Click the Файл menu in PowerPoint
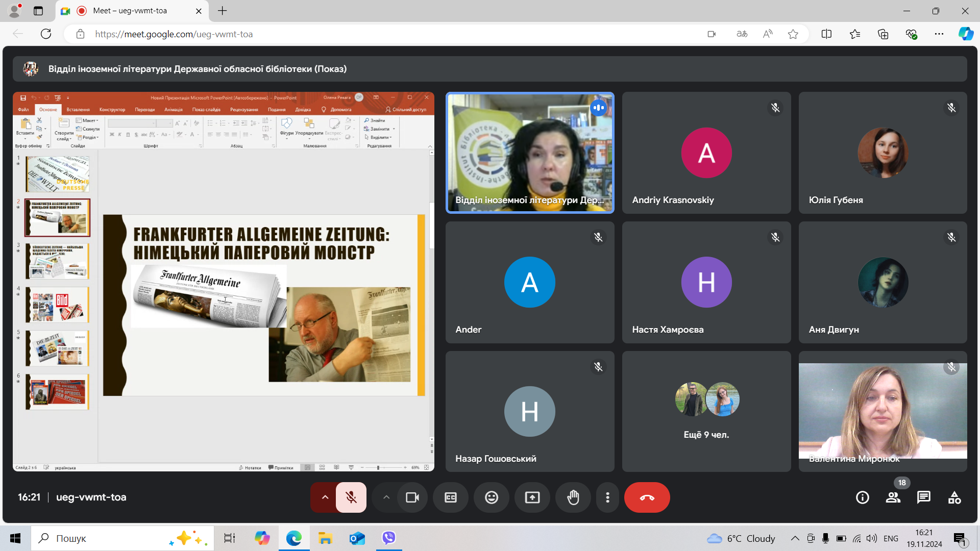Viewport: 980px width, 551px height. click(23, 110)
